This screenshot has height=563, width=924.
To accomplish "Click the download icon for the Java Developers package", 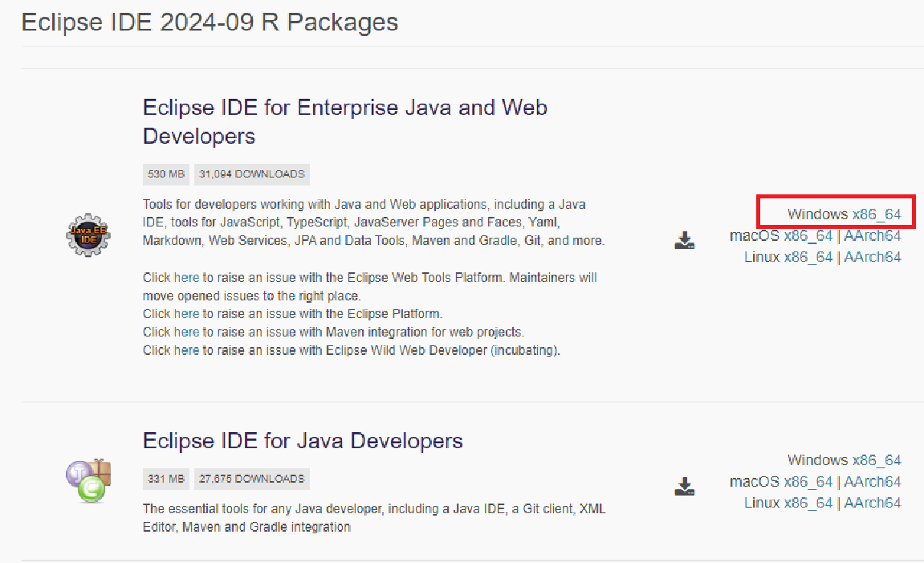I will [x=684, y=487].
